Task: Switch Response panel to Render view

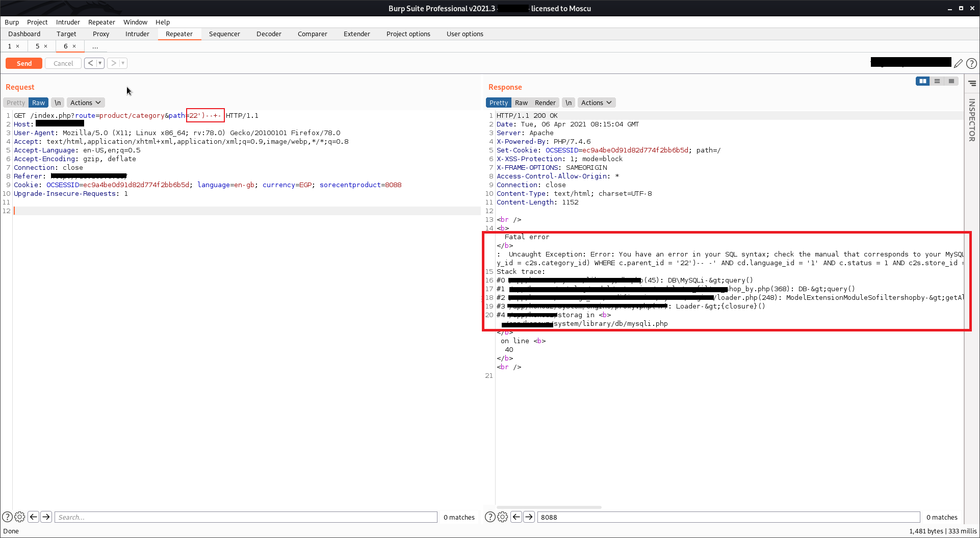Action: pyautogui.click(x=545, y=103)
